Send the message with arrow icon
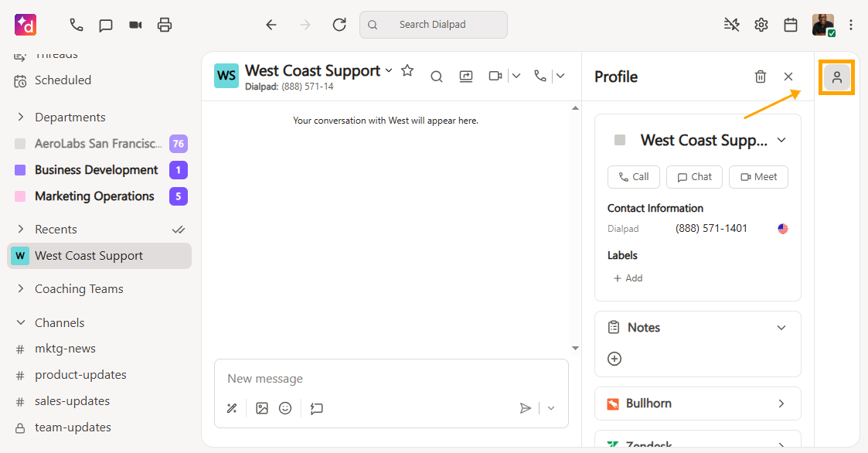868x453 pixels. coord(526,409)
